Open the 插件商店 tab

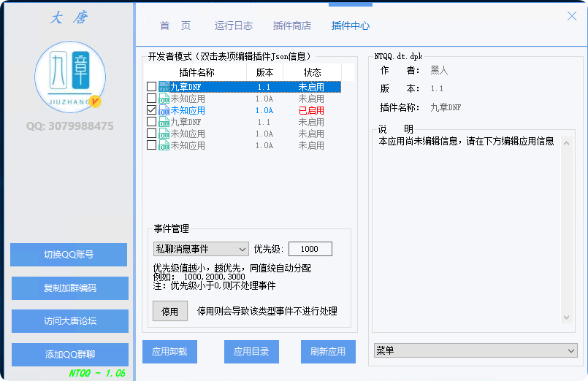point(291,26)
